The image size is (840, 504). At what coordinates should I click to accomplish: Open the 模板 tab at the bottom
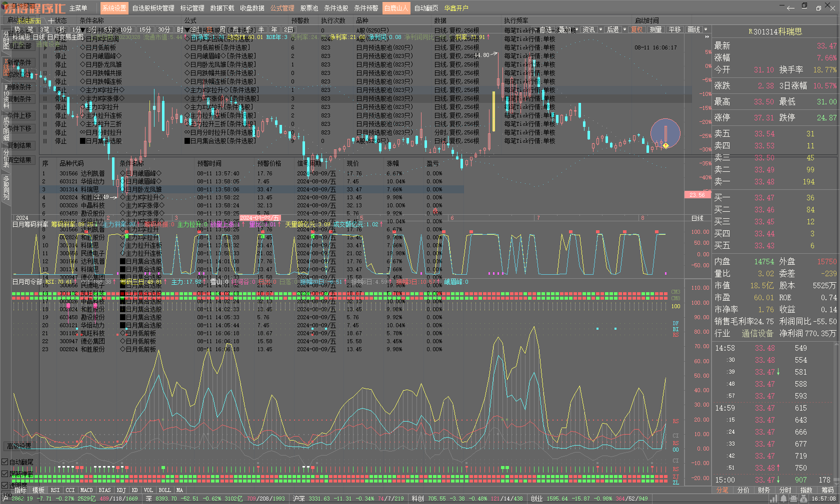[x=38, y=490]
